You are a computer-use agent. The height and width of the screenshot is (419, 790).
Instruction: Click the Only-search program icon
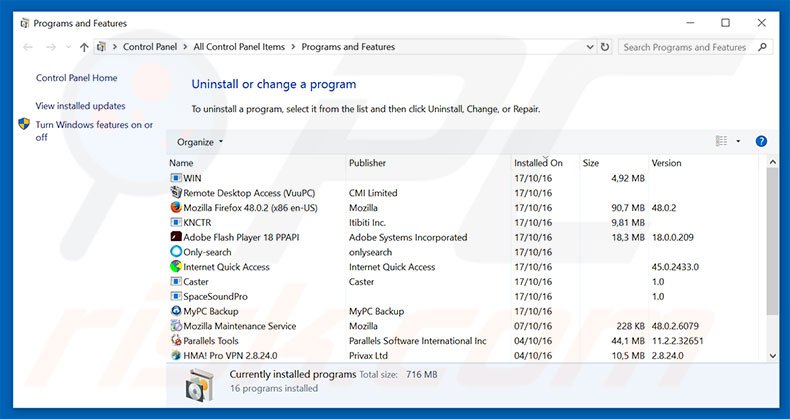[x=176, y=251]
